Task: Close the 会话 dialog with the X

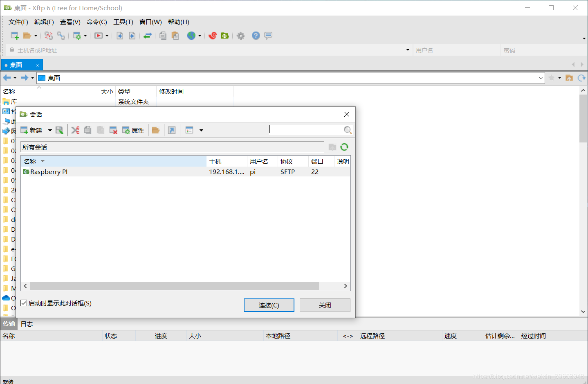Action: pos(347,114)
